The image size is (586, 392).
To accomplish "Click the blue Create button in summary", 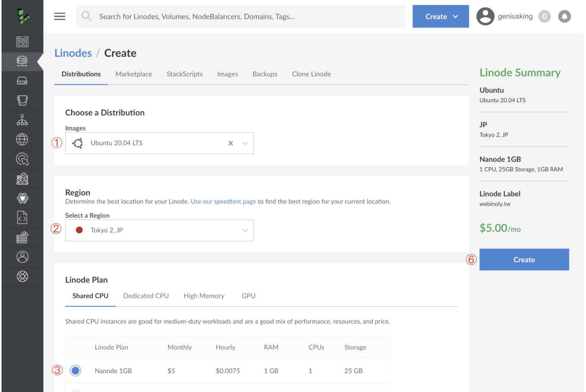I will pos(524,260).
